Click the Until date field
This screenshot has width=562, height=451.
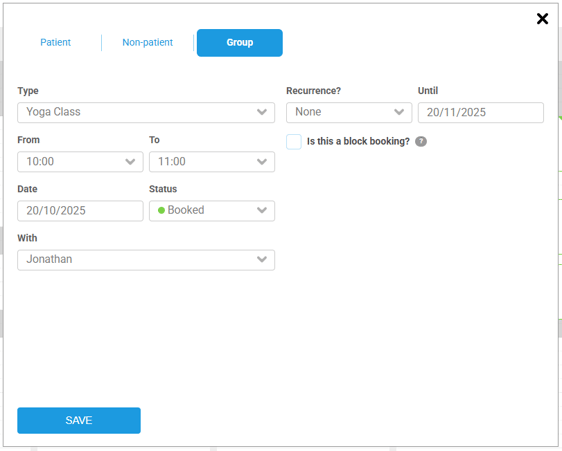[481, 113]
